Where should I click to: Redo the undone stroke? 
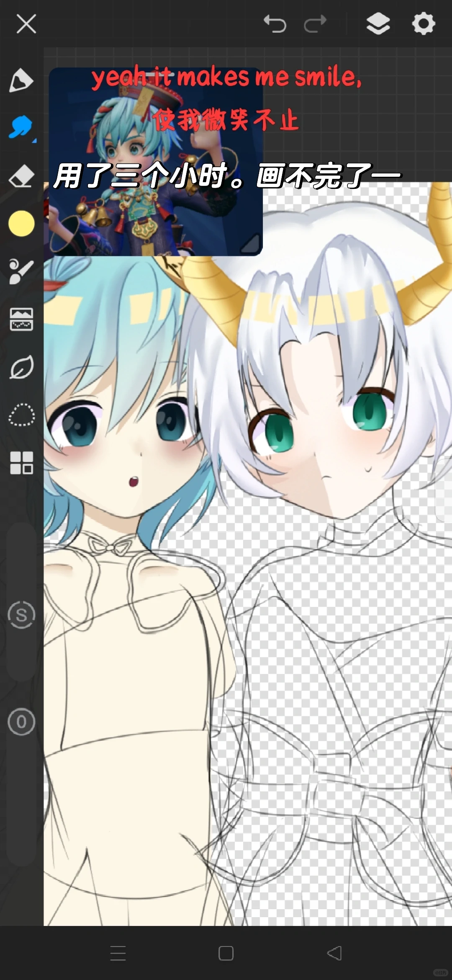(315, 24)
